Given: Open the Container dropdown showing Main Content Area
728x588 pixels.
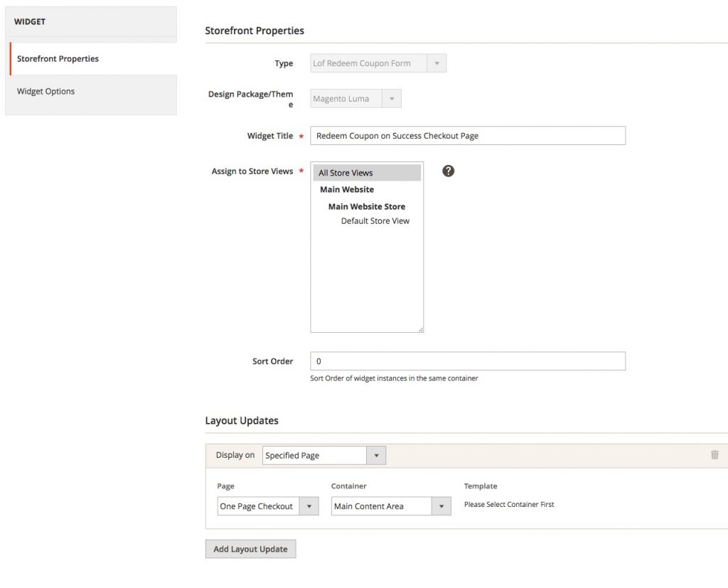Looking at the screenshot, I should point(391,506).
